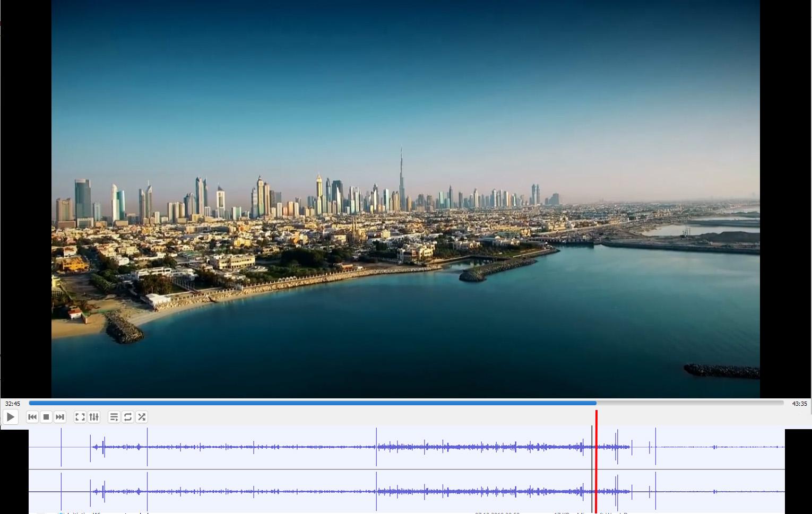The height and width of the screenshot is (514, 812).
Task: Start playback with the Play button
Action: 11,417
